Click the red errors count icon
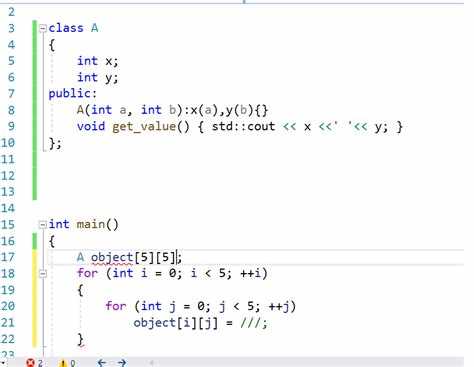 pyautogui.click(x=30, y=363)
